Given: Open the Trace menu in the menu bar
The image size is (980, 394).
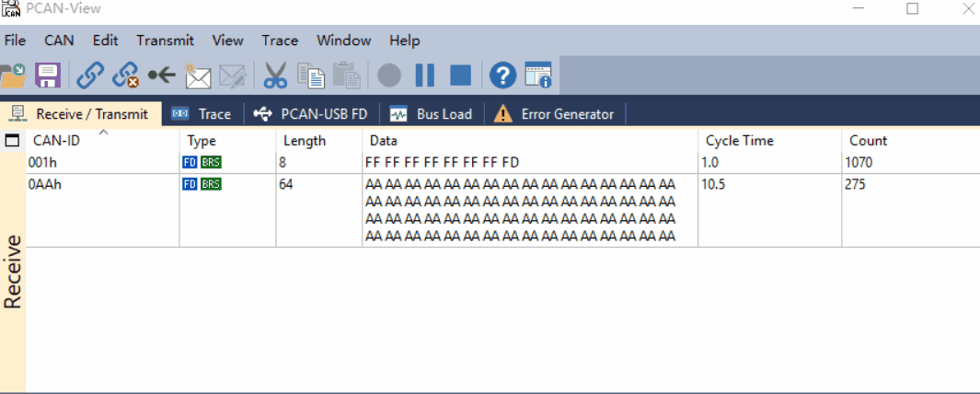Looking at the screenshot, I should tap(280, 41).
